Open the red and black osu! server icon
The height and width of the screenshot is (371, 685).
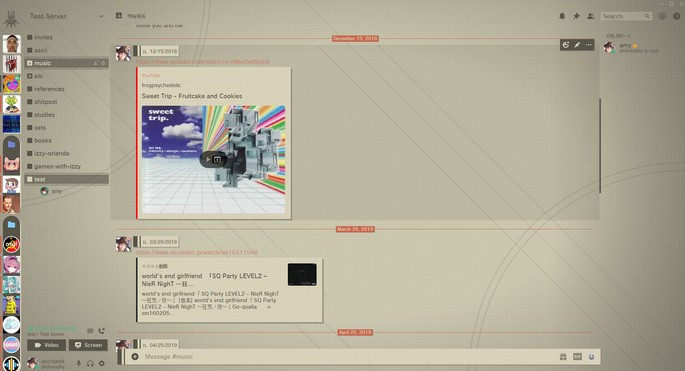click(x=11, y=245)
